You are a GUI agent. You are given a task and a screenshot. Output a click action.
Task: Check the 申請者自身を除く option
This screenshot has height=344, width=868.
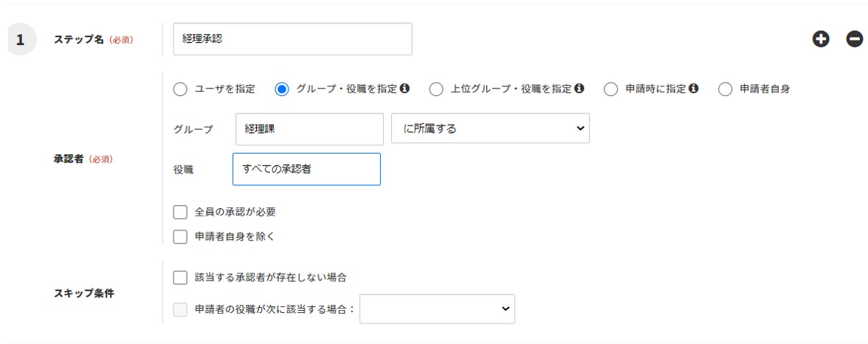(x=180, y=237)
